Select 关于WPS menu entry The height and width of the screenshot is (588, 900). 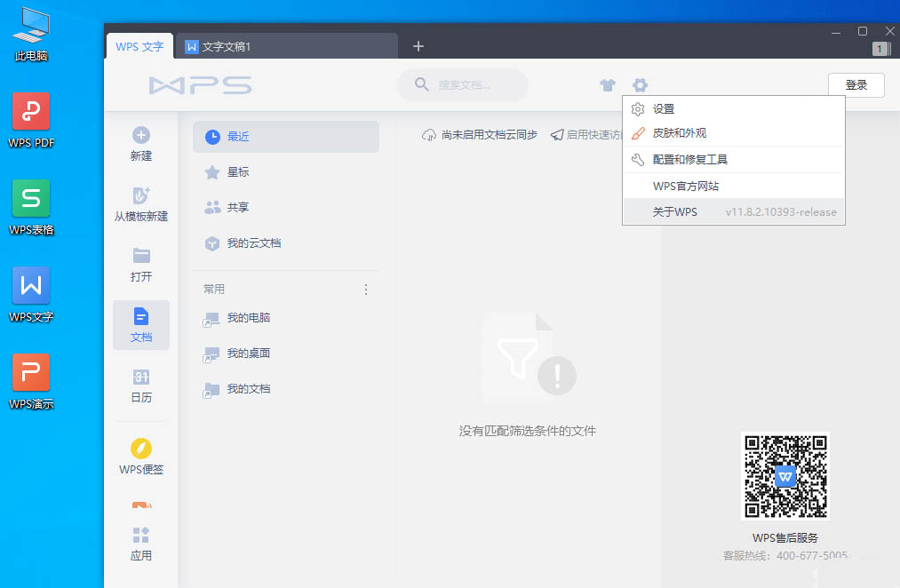[734, 211]
